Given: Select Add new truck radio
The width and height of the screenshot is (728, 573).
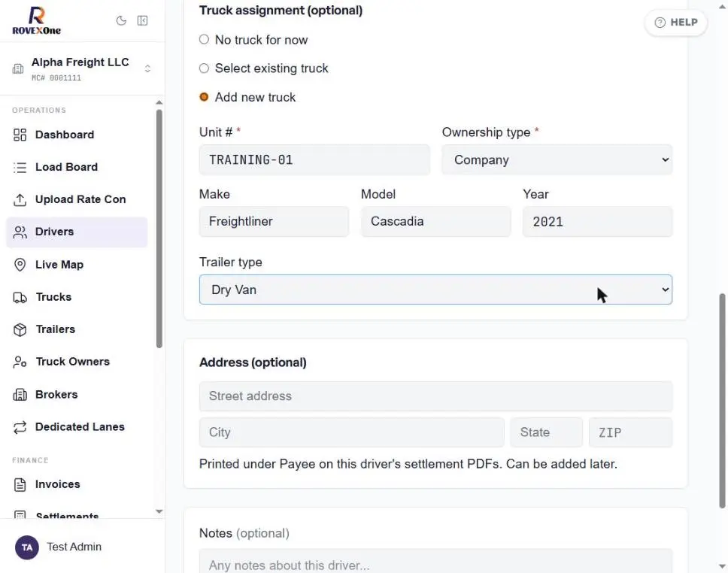Looking at the screenshot, I should pyautogui.click(x=204, y=97).
